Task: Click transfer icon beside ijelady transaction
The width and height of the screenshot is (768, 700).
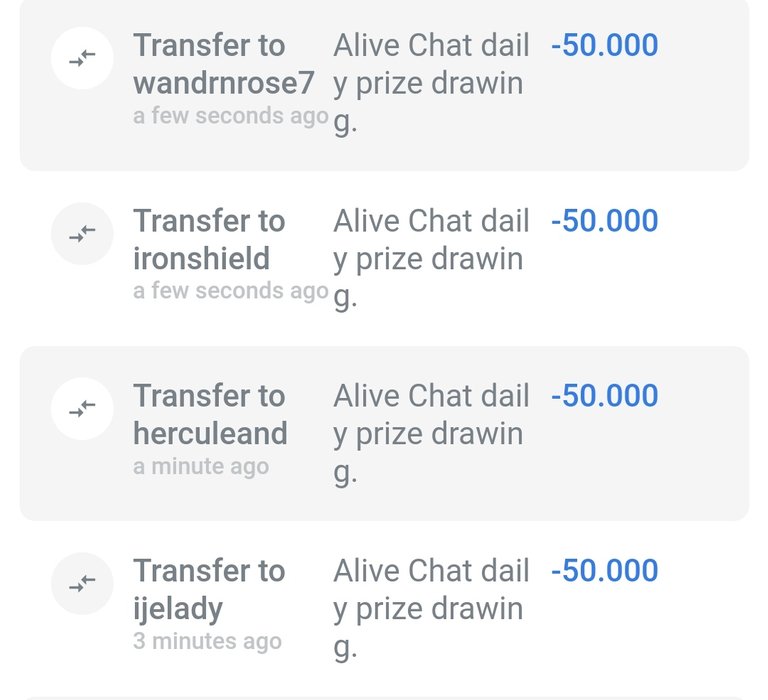Action: [82, 583]
